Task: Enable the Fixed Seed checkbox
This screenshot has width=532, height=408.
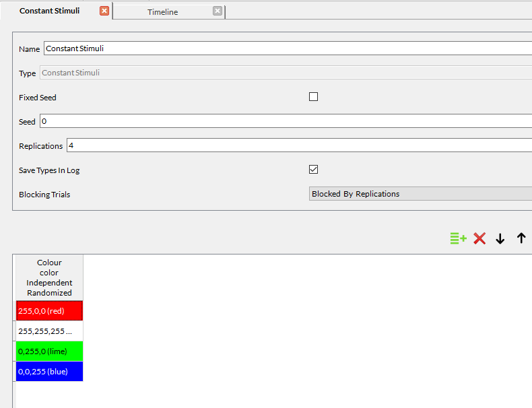Action: tap(313, 97)
